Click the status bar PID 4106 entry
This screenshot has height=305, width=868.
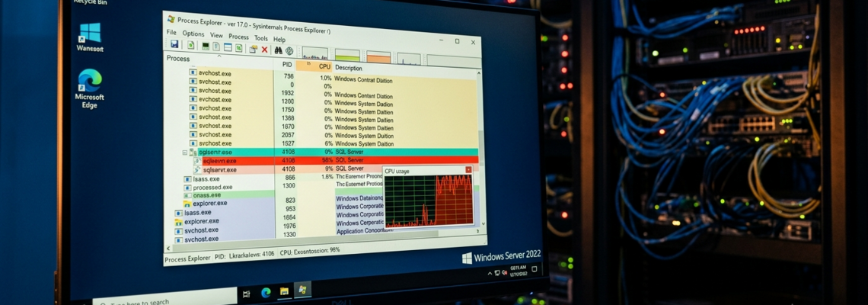(244, 257)
